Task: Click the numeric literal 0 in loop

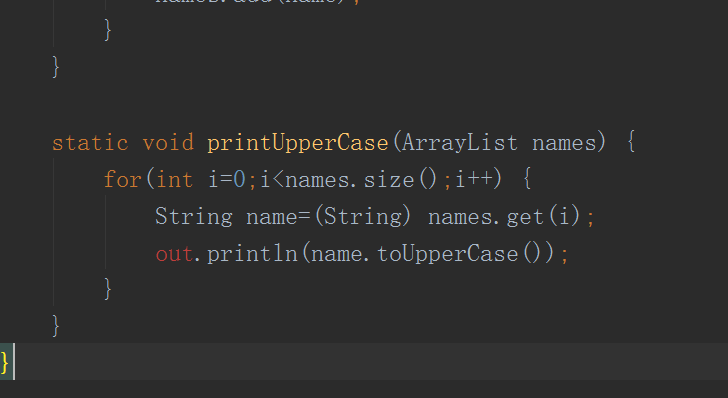Action: (x=239, y=179)
